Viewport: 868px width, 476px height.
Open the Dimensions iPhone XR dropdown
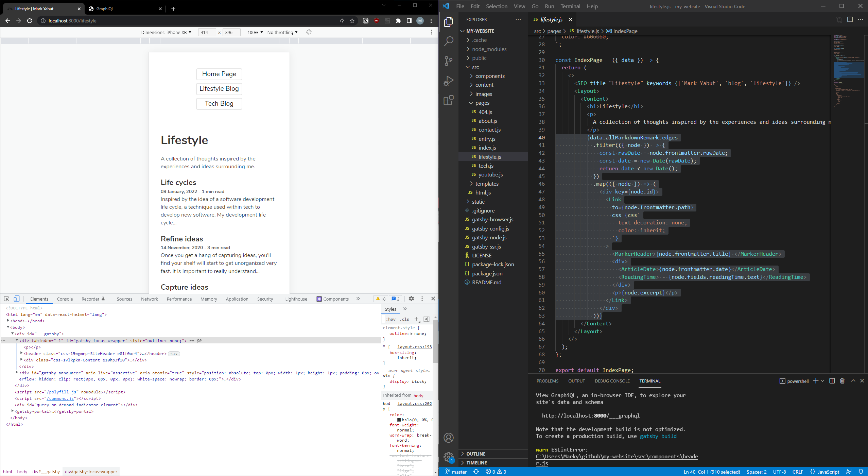(166, 32)
